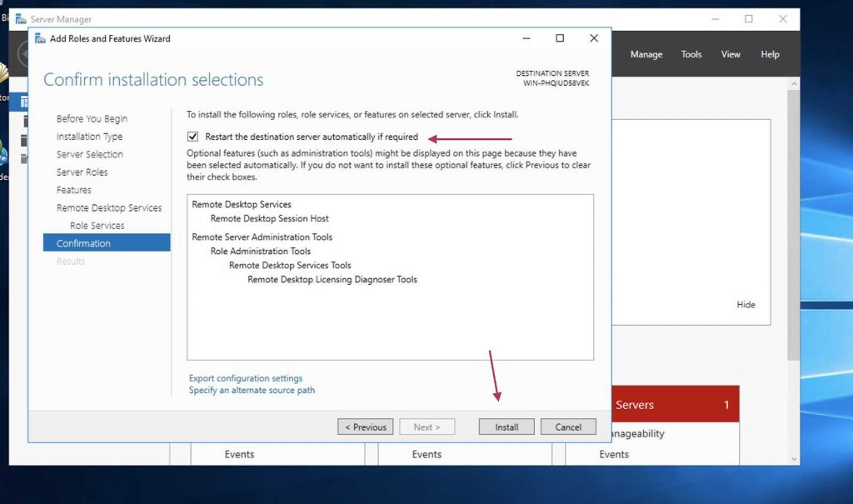The width and height of the screenshot is (853, 504).
Task: Maximize the Server Manager window
Action: point(748,19)
